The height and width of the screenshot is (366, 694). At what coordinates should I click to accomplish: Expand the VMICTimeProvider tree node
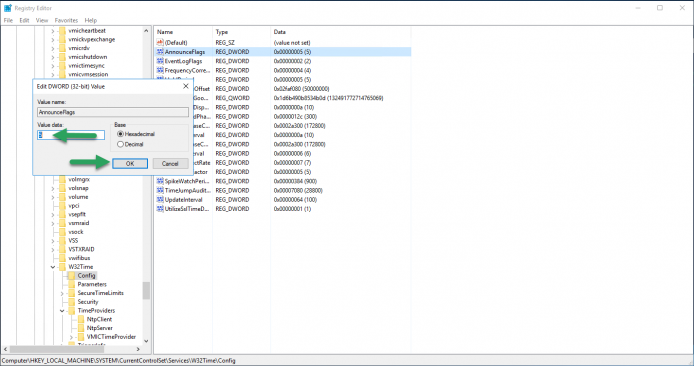point(71,337)
